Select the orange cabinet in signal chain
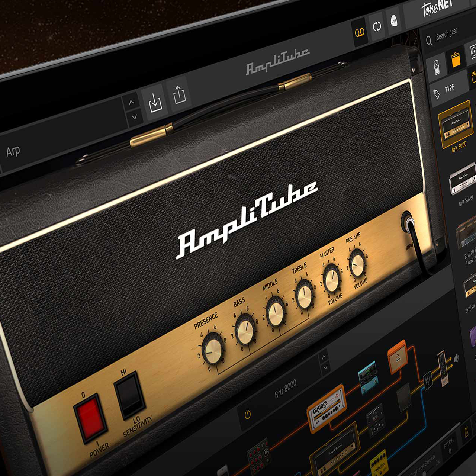Viewport: 476px width, 476px height. 398,356
